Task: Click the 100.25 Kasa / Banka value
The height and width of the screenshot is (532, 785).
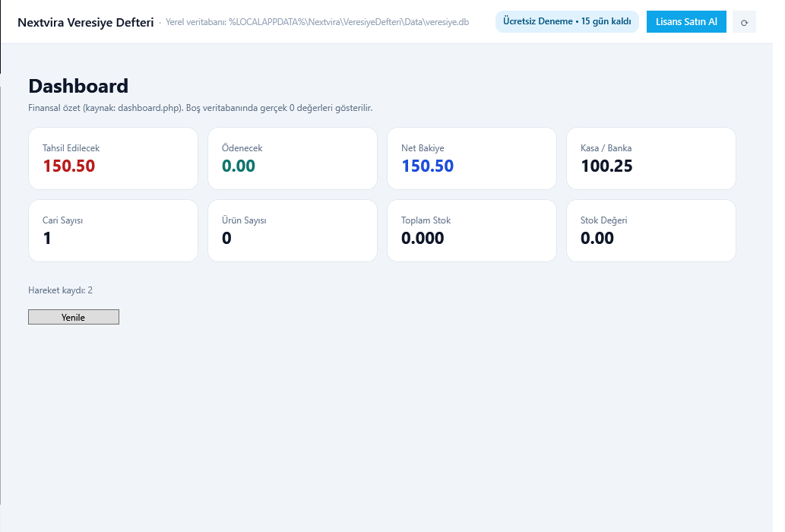Action: coord(606,166)
